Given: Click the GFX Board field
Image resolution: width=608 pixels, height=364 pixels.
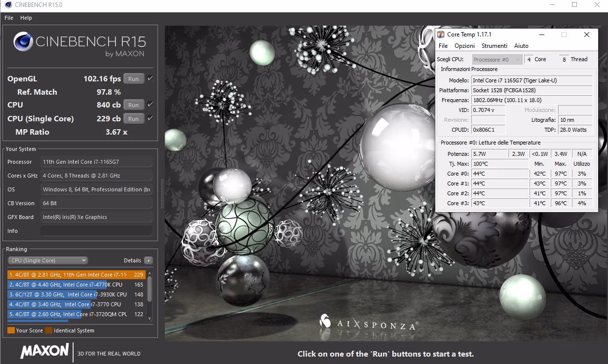Looking at the screenshot, I should click(x=96, y=217).
